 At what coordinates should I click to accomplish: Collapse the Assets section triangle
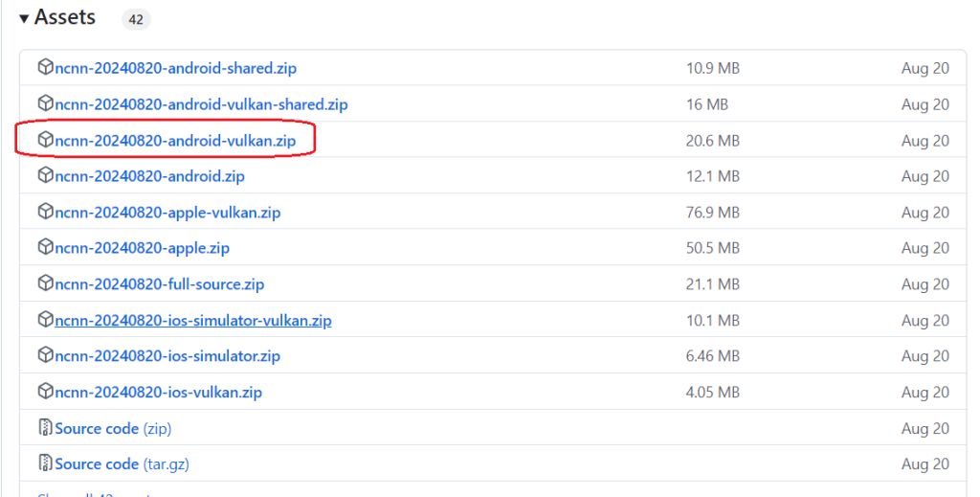[24, 18]
